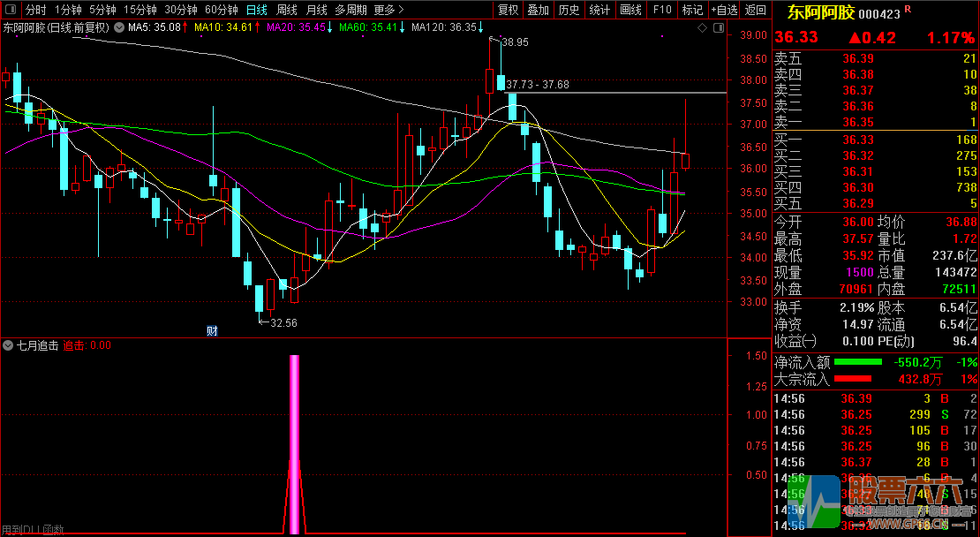Click the 财 financial marker on chart

212,331
